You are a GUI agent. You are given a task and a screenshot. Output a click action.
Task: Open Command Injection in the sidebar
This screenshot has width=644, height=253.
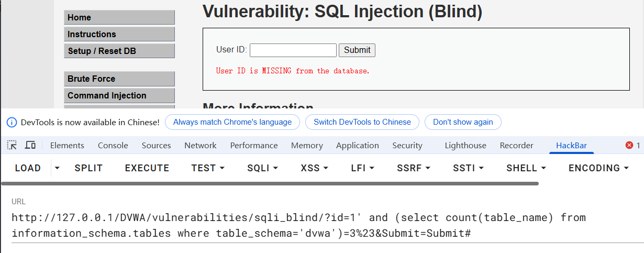pos(119,95)
